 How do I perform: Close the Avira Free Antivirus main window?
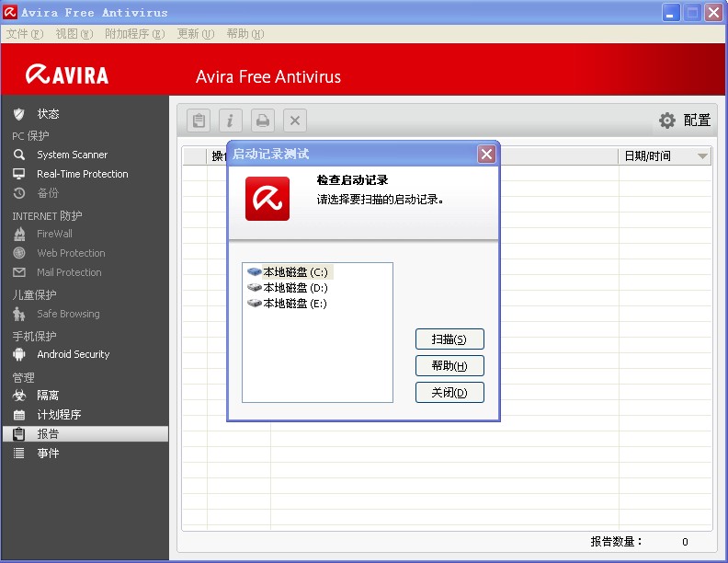713,12
